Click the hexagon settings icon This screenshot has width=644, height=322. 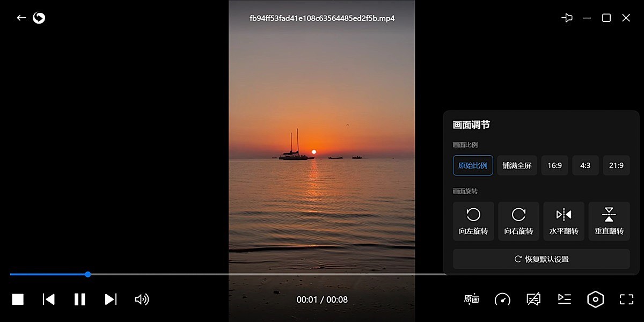595,299
